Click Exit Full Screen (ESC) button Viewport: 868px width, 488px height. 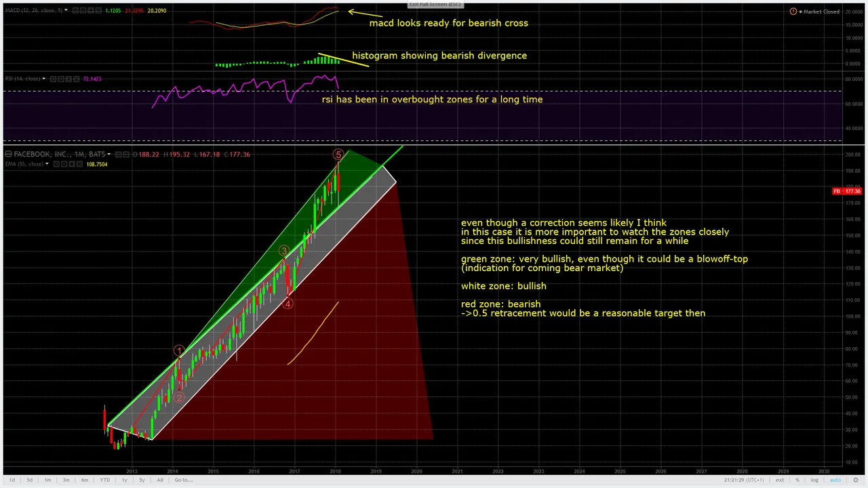coord(434,4)
